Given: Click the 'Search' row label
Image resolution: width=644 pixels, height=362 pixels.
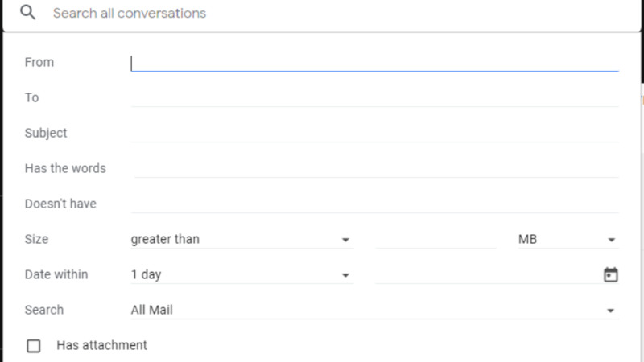Looking at the screenshot, I should click(44, 310).
